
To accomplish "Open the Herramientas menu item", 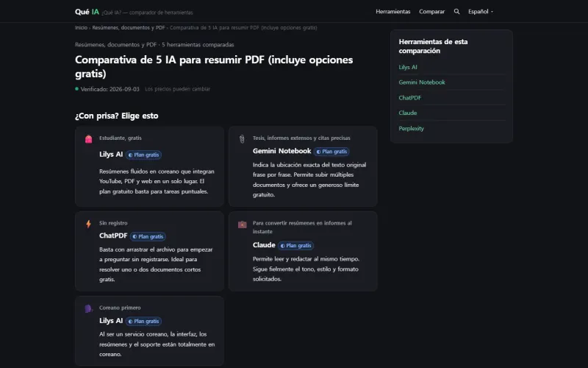I will [x=393, y=12].
